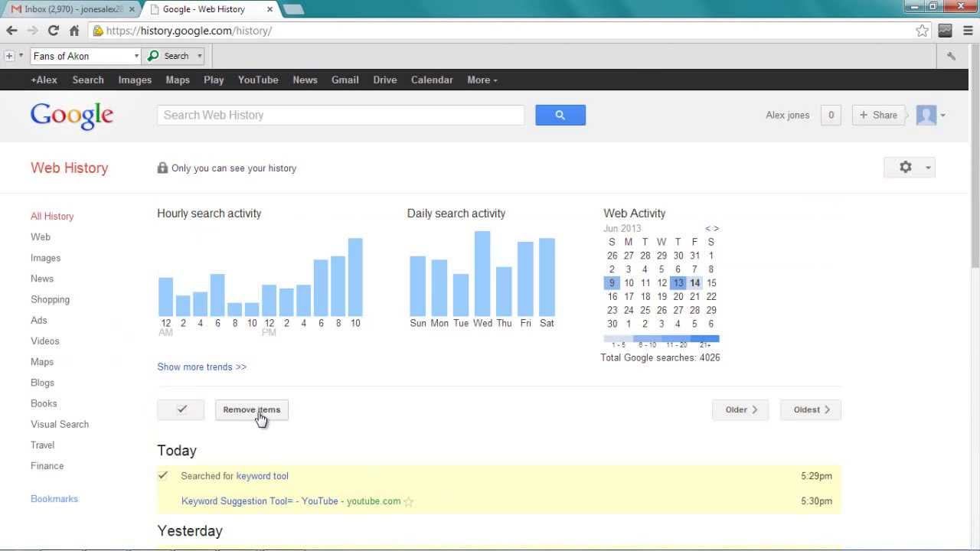Click the Alex jones account name
The width and height of the screenshot is (980, 551).
click(787, 115)
